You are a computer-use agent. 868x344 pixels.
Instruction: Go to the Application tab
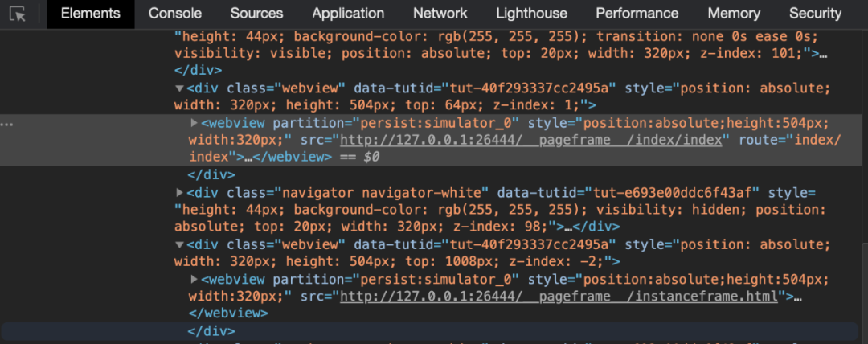coord(348,14)
